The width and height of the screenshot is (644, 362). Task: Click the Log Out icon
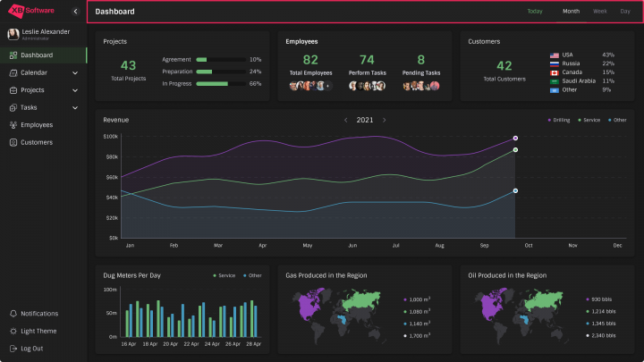click(x=13, y=349)
